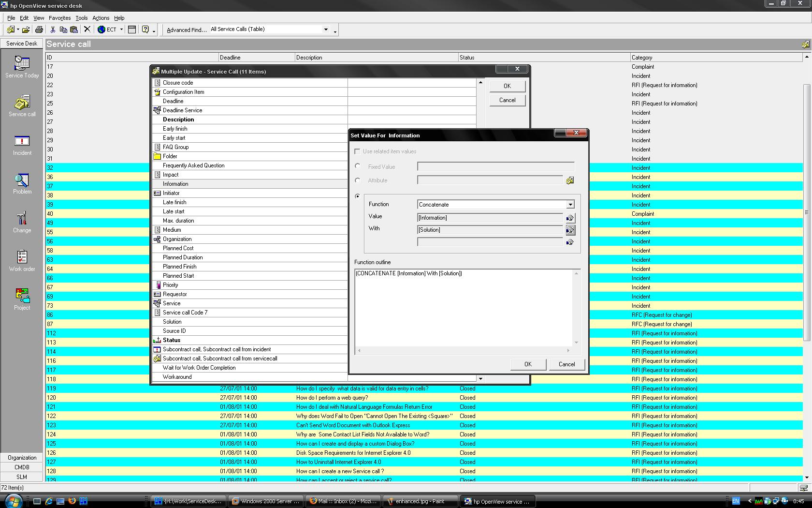Click OK in Set Value For Information dialog
812x508 pixels.
(528, 364)
